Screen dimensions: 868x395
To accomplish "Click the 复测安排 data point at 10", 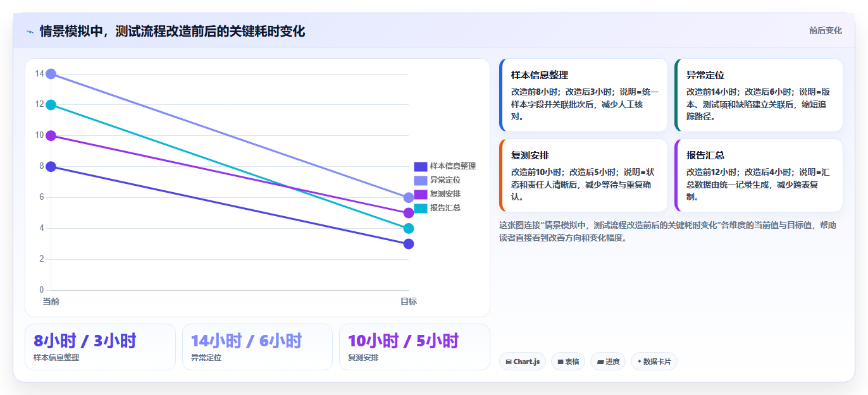I will 51,135.
